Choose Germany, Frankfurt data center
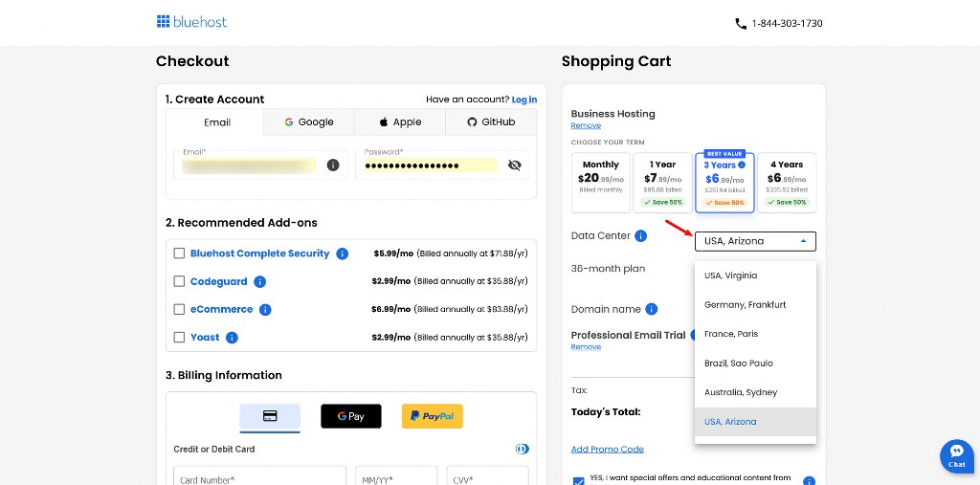980x485 pixels. (x=755, y=304)
